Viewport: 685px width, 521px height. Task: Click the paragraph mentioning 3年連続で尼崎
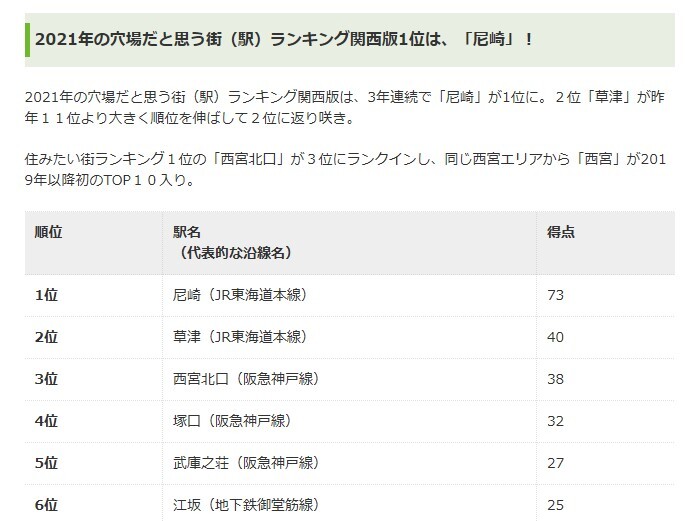tap(345, 107)
